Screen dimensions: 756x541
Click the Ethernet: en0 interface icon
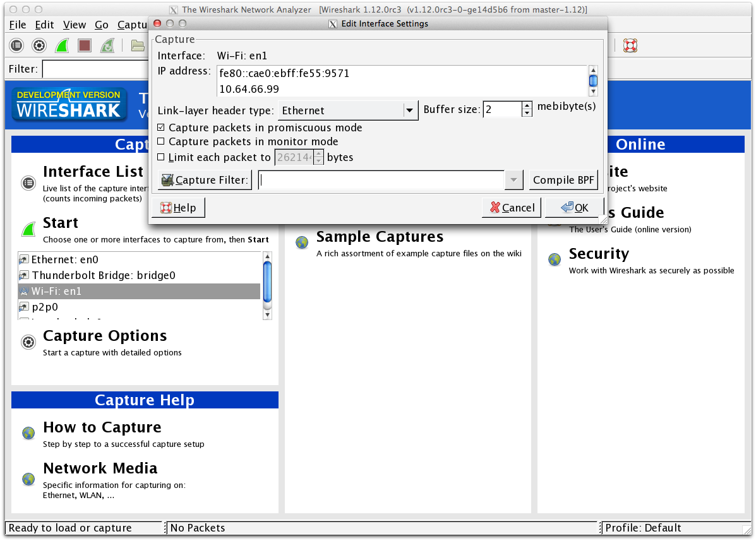tap(23, 259)
